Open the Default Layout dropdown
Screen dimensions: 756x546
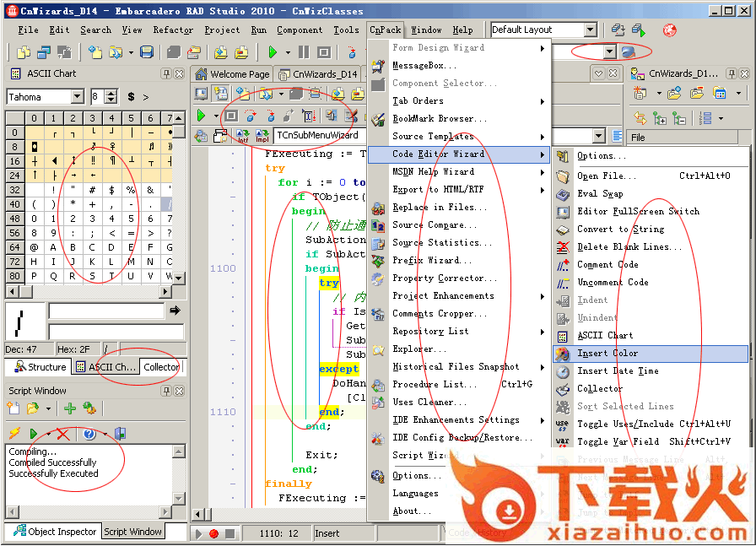pyautogui.click(x=590, y=30)
